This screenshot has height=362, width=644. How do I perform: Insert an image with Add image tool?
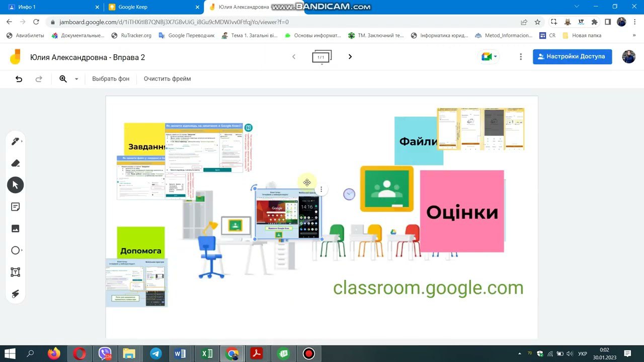(16, 228)
